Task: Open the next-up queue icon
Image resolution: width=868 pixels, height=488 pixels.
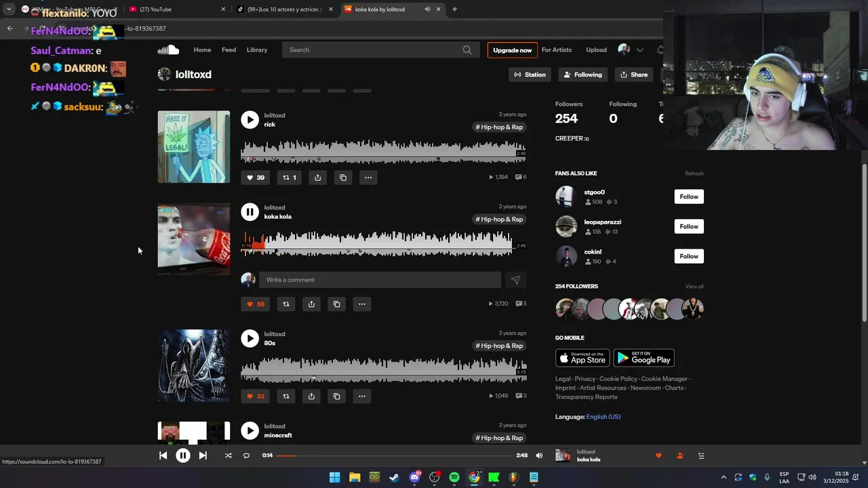Action: pyautogui.click(x=701, y=455)
